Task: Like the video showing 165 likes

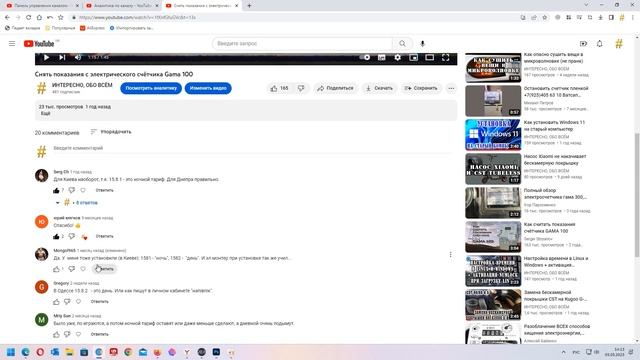Action: (x=280, y=88)
